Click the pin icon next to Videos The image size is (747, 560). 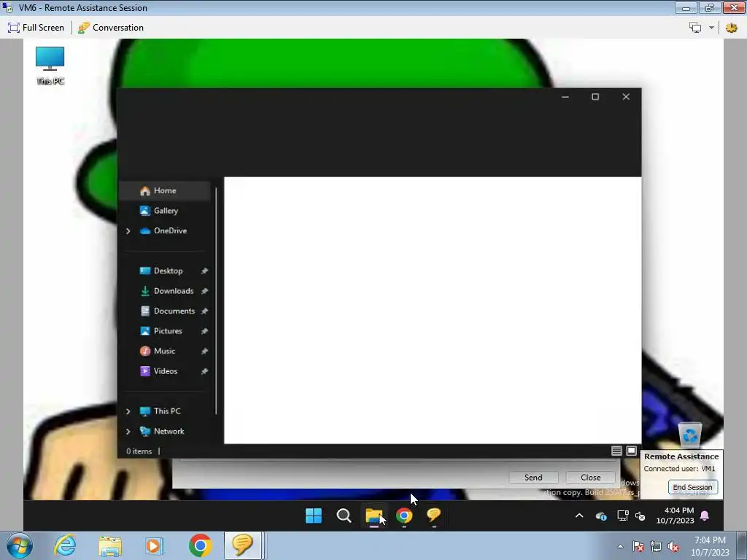click(204, 371)
